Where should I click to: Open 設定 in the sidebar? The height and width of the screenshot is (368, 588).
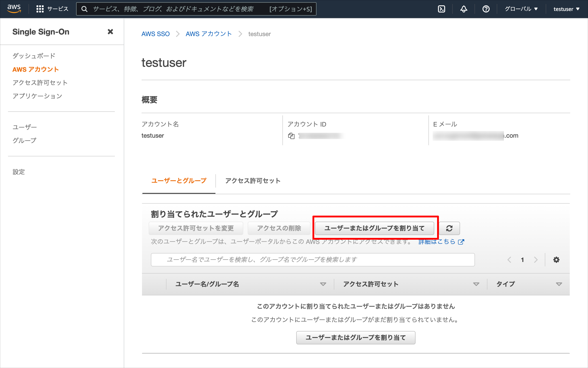[18, 172]
